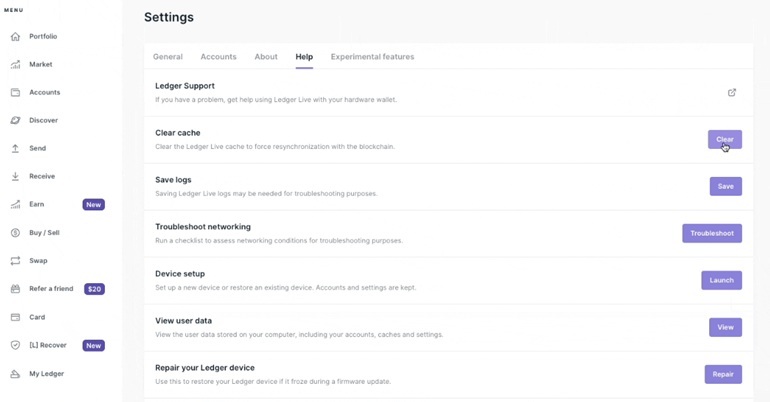Screen dimensions: 770x402
Task: Click the View user data button
Action: [725, 327]
